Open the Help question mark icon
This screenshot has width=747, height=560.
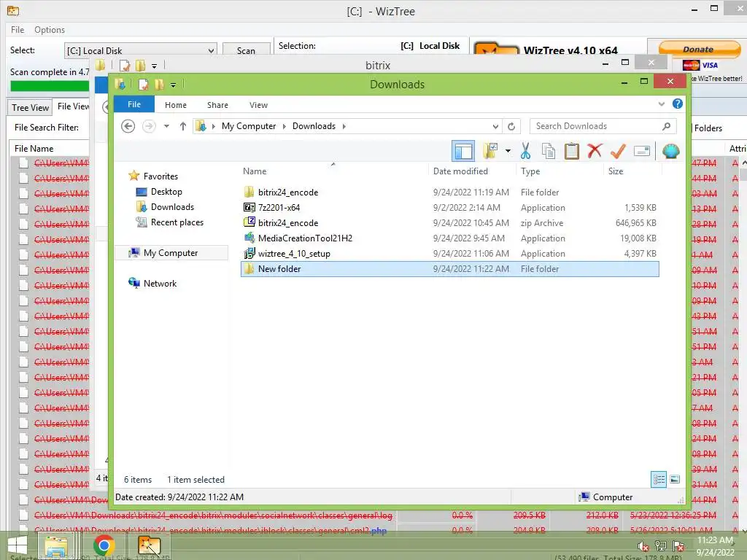tap(678, 104)
